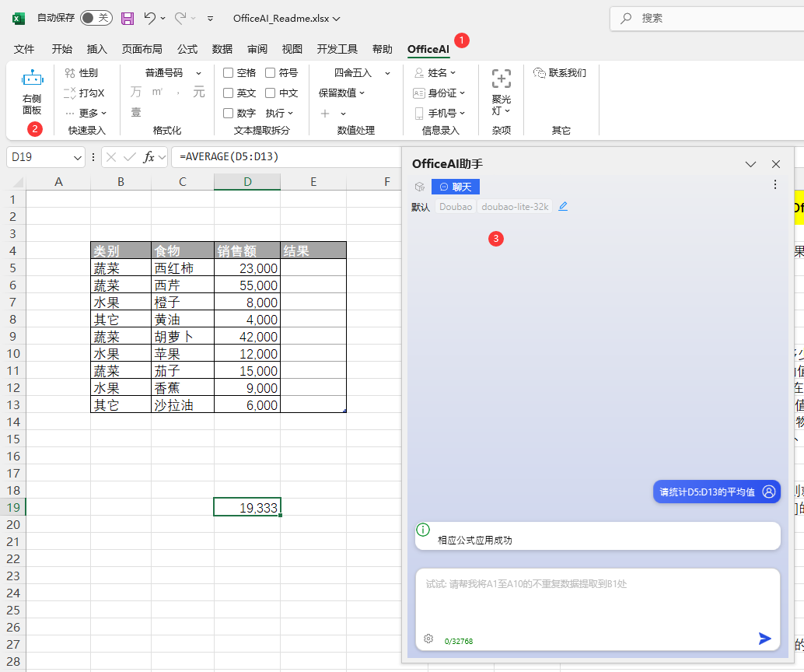This screenshot has height=672, width=804.
Task: Open the Name Box D19 dropdown arrow
Action: [x=78, y=157]
